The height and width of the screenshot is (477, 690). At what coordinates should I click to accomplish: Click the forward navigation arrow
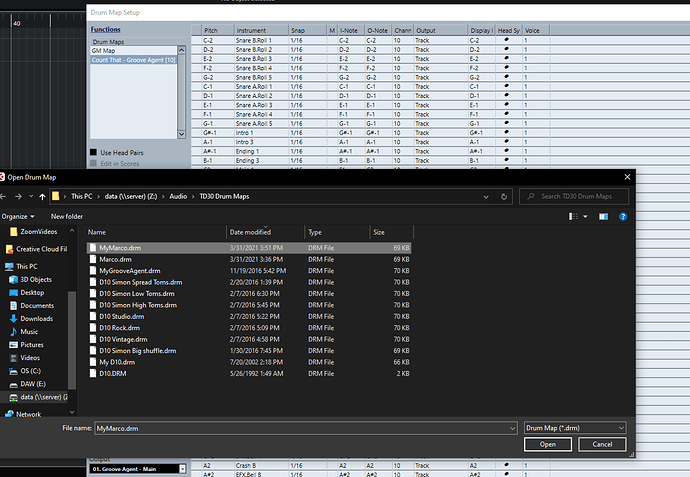point(18,196)
